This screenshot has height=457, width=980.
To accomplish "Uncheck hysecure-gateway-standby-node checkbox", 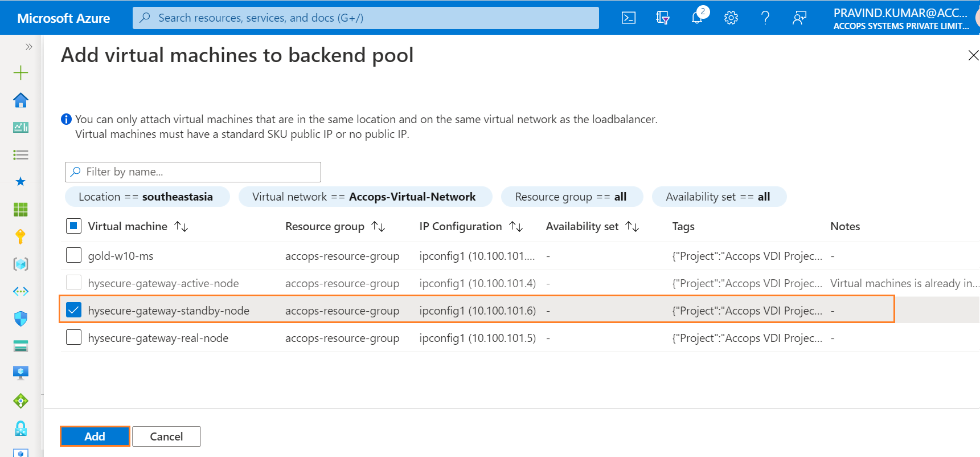I will coord(74,309).
